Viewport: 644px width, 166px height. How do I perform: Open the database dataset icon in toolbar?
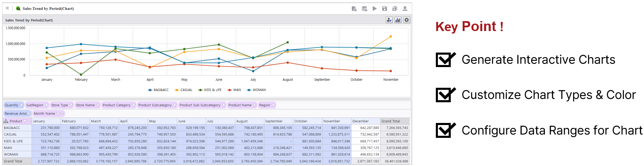pos(364,8)
